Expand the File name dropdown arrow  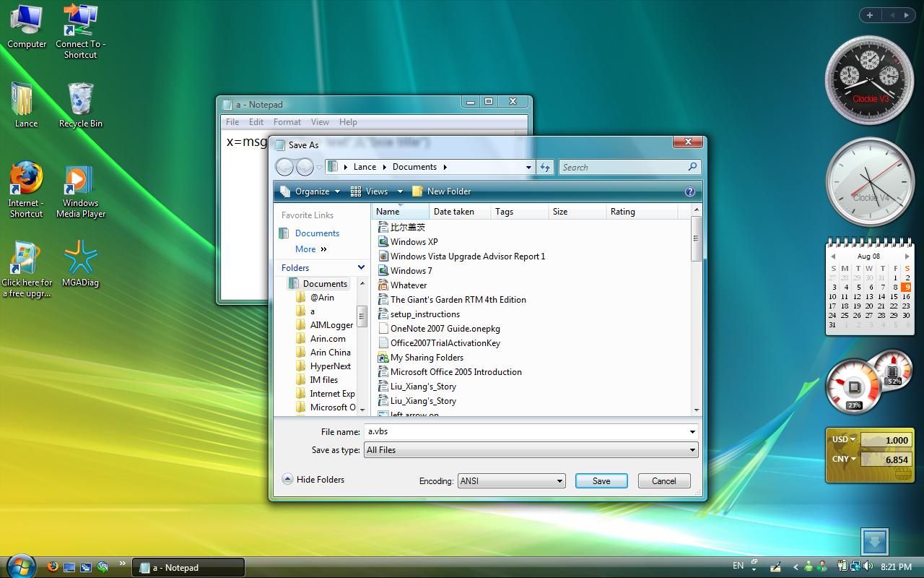coord(691,431)
